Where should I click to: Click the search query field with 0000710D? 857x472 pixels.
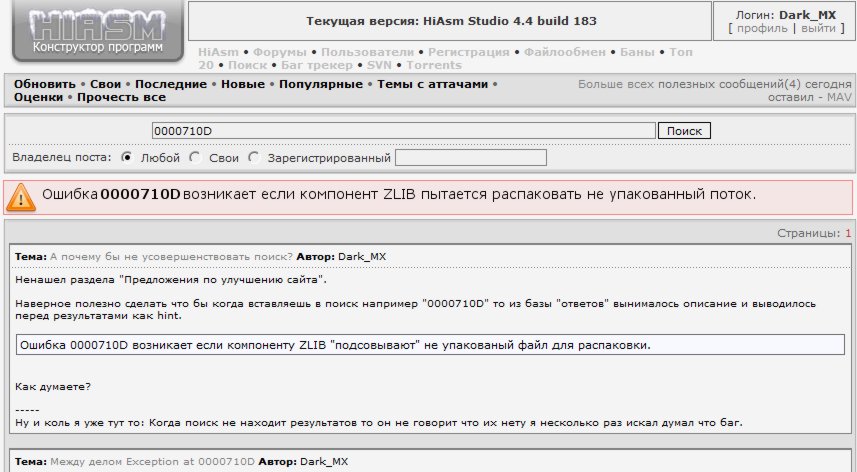pyautogui.click(x=403, y=131)
